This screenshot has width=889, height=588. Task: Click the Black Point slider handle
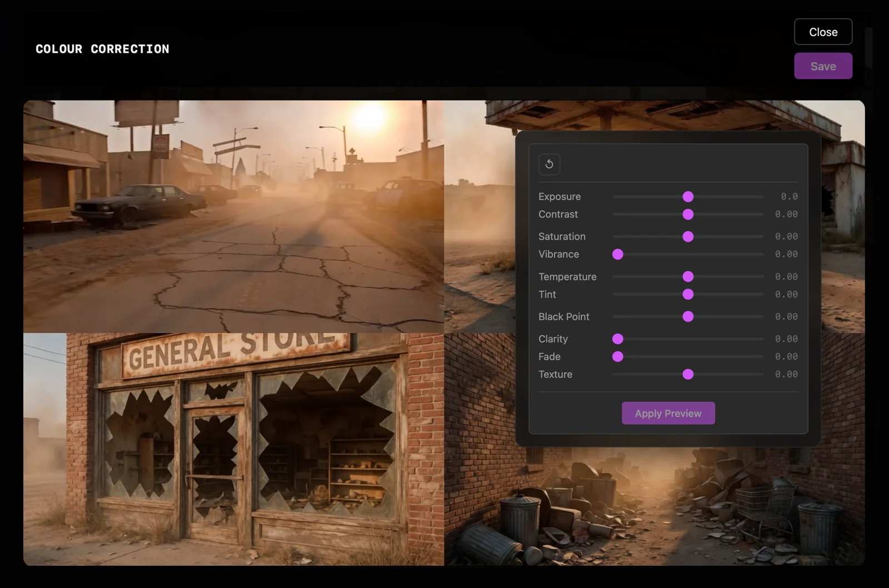(x=688, y=317)
